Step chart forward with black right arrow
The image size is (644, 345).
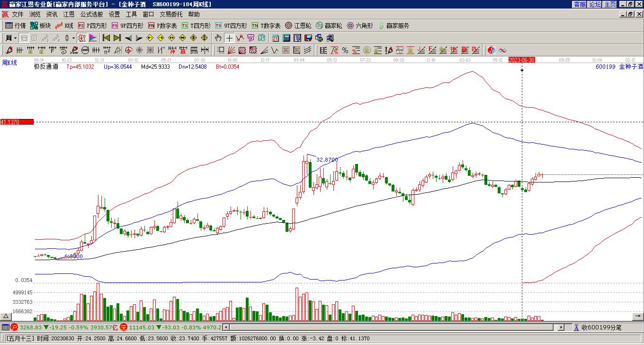pyautogui.click(x=139, y=38)
